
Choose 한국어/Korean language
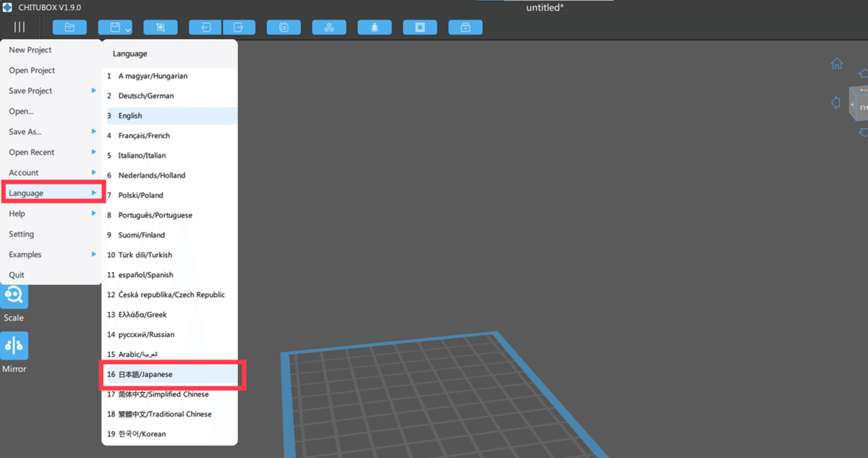click(170, 434)
